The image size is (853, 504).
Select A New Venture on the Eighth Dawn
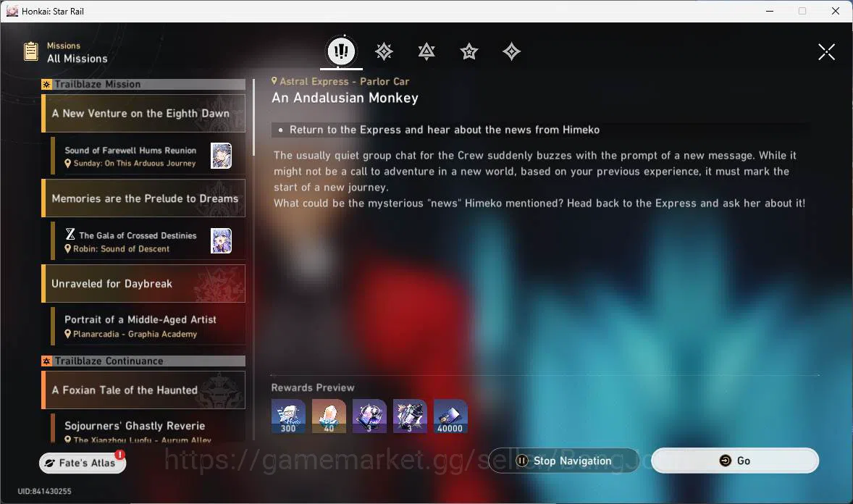click(143, 113)
